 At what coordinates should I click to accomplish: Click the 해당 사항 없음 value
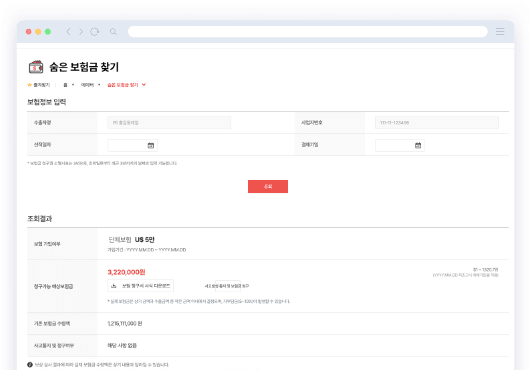122,346
